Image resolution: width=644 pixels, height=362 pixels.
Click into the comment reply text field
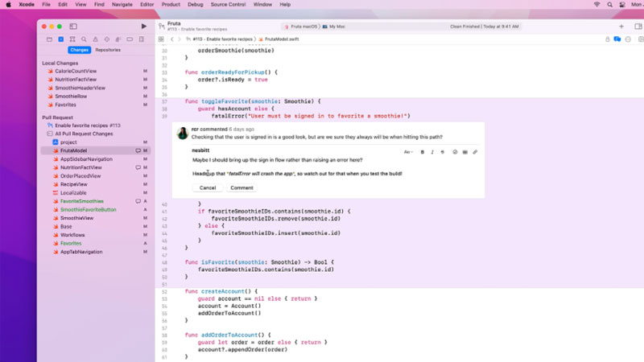click(336, 167)
